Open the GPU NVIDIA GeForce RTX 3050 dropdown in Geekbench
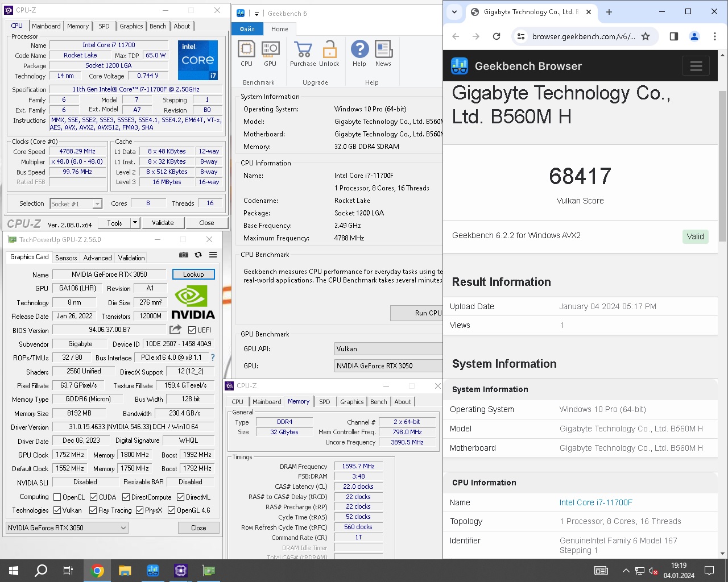 click(x=388, y=366)
